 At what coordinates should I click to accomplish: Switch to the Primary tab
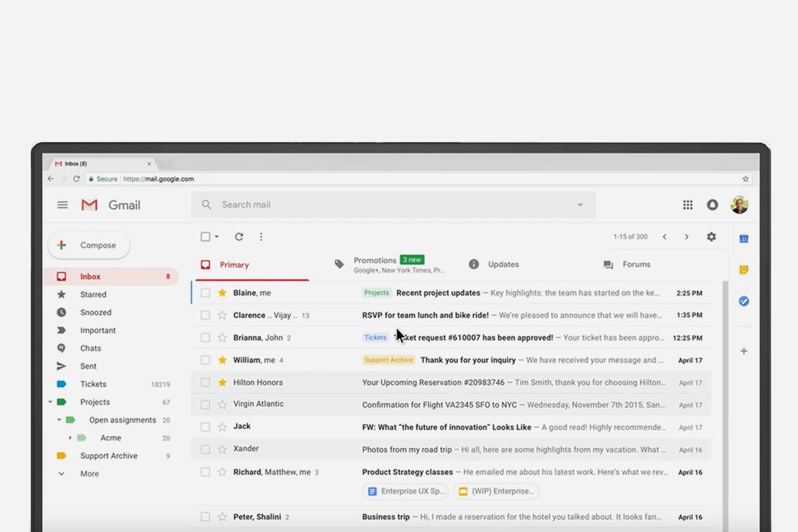click(252, 265)
